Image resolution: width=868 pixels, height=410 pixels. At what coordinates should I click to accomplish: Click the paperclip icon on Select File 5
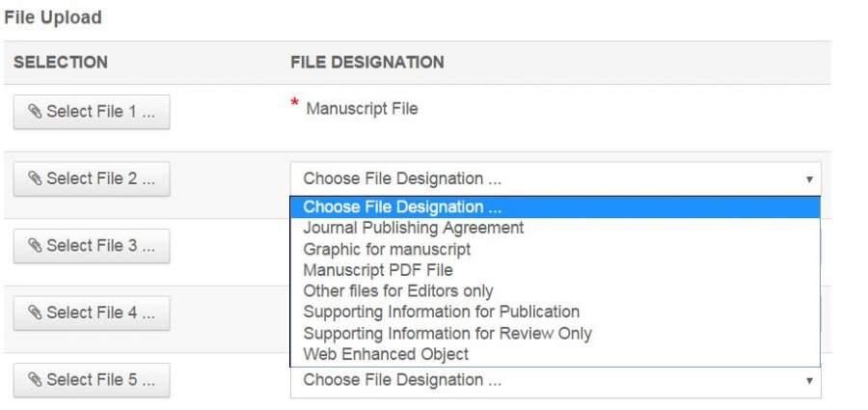coord(35,380)
